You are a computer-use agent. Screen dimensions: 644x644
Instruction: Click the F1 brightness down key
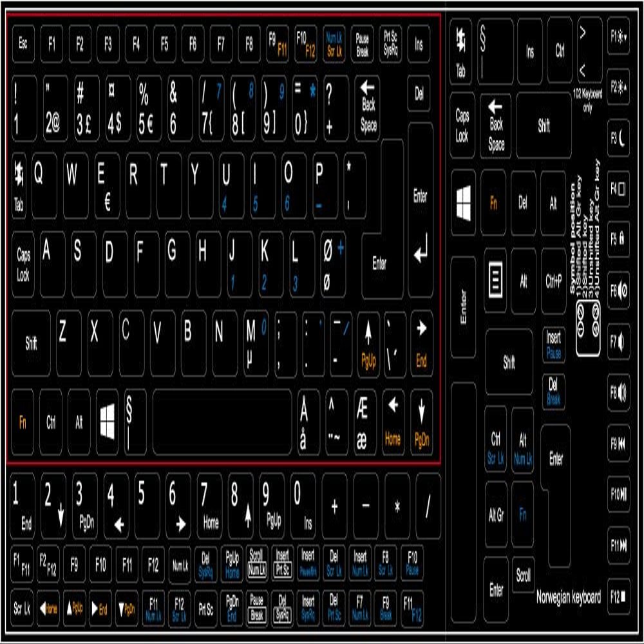[x=618, y=37]
